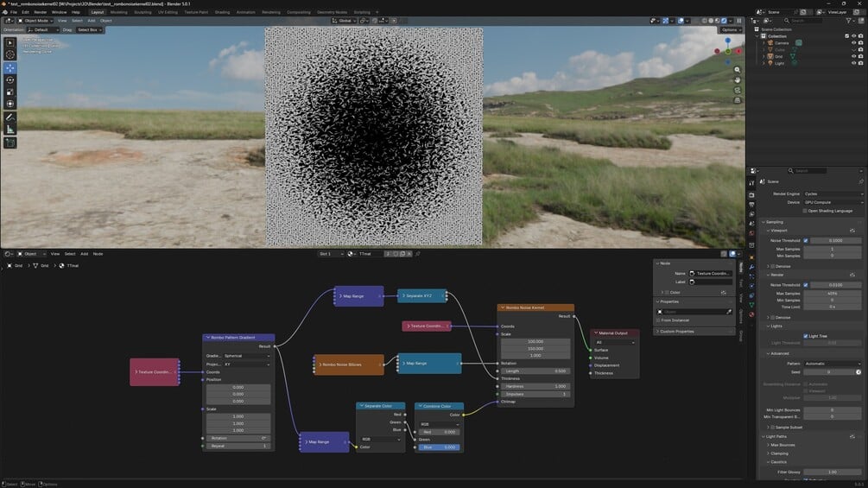
Task: Open the File menu
Action: coord(14,11)
